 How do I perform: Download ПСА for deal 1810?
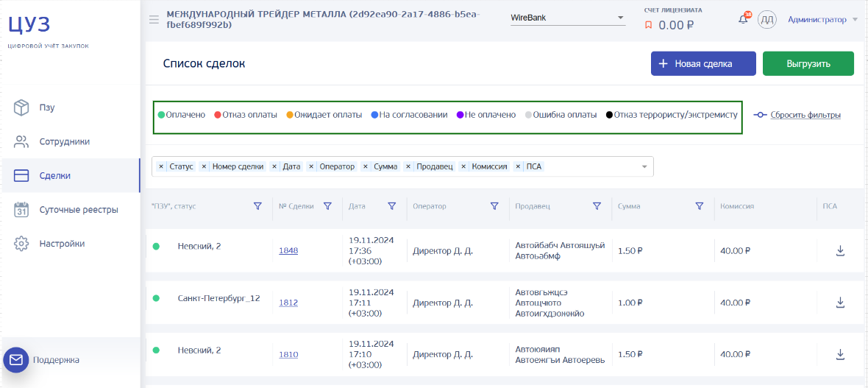(840, 354)
